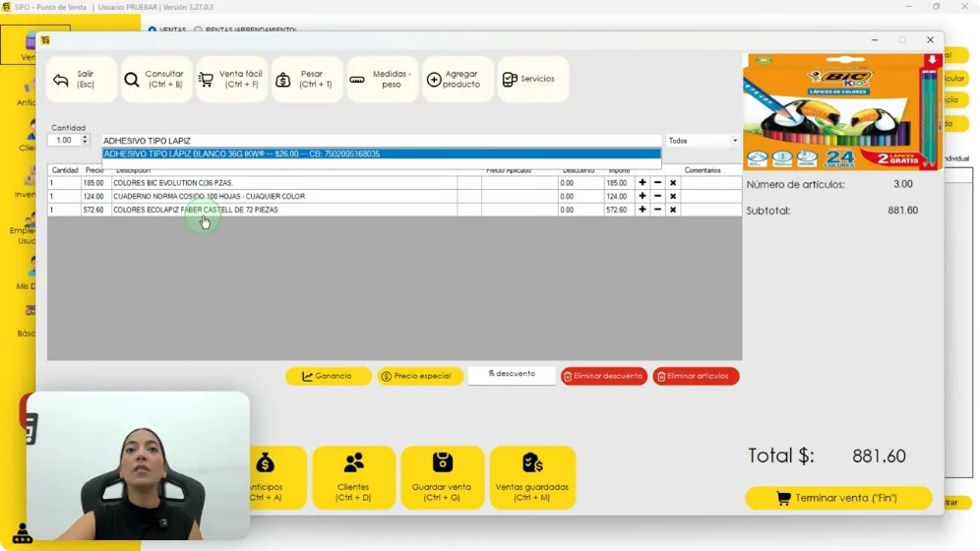980x551 pixels.
Task: Open the Servicios toolbar button
Action: [x=533, y=80]
